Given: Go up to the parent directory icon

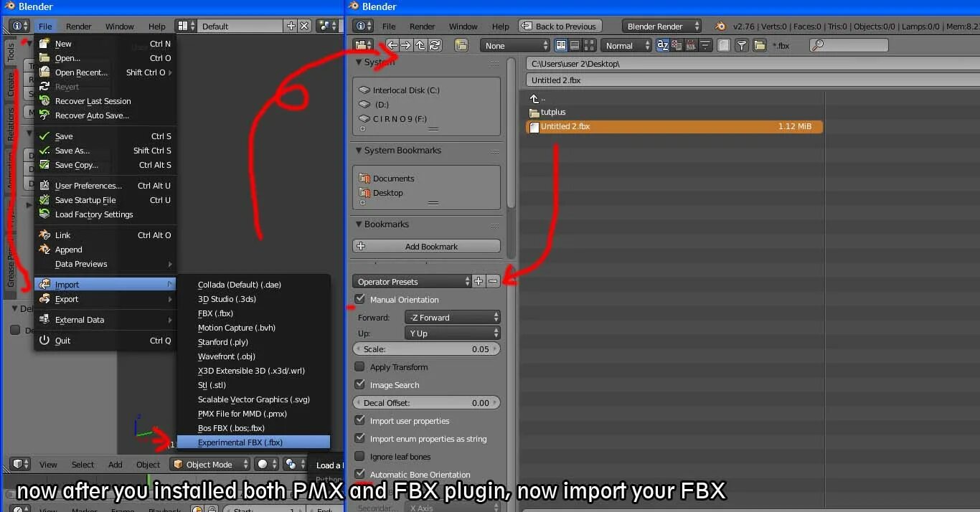Looking at the screenshot, I should pos(420,45).
